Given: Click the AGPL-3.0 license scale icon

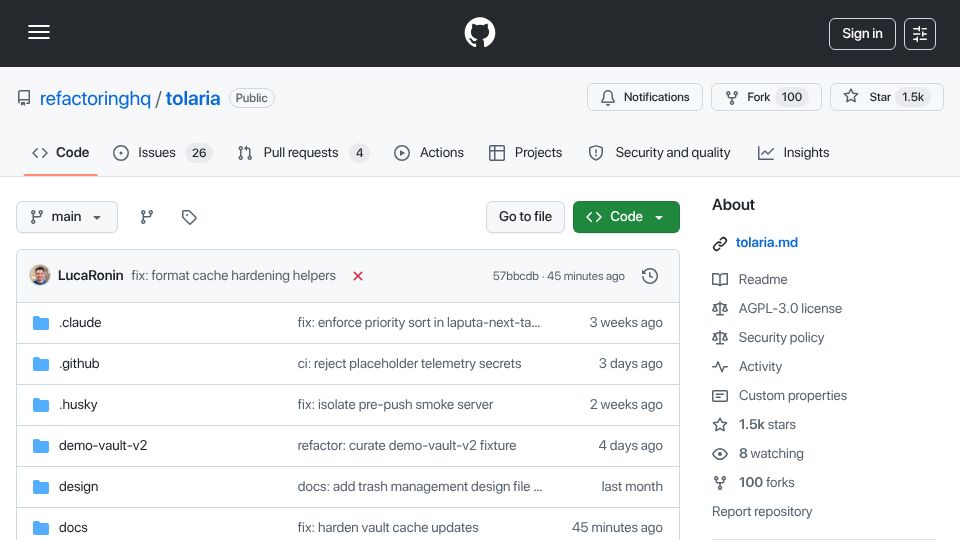Looking at the screenshot, I should [720, 309].
